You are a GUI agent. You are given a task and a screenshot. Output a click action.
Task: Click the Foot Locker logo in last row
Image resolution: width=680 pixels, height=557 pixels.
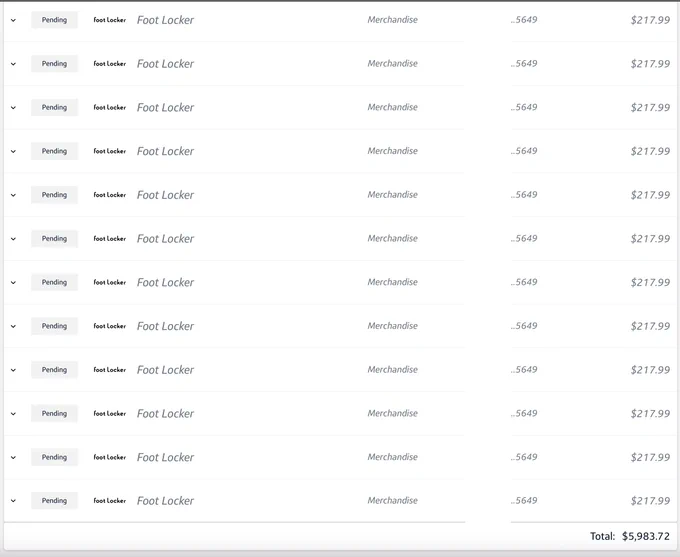tap(110, 501)
